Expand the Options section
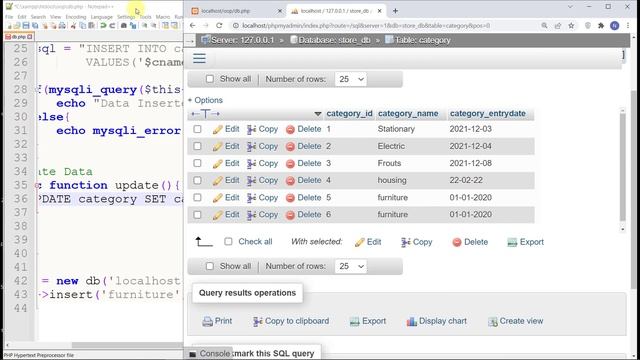Viewport: 640px width, 360px height. [205, 100]
